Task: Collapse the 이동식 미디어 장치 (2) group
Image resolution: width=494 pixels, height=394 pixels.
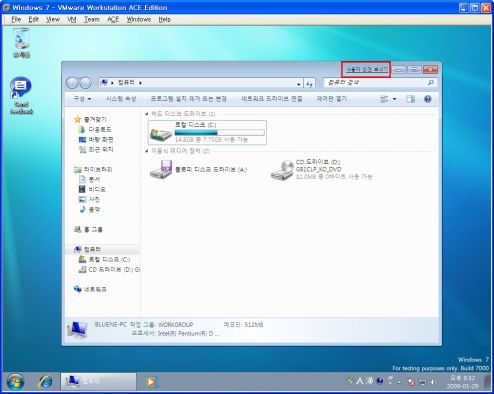Action: (x=146, y=151)
